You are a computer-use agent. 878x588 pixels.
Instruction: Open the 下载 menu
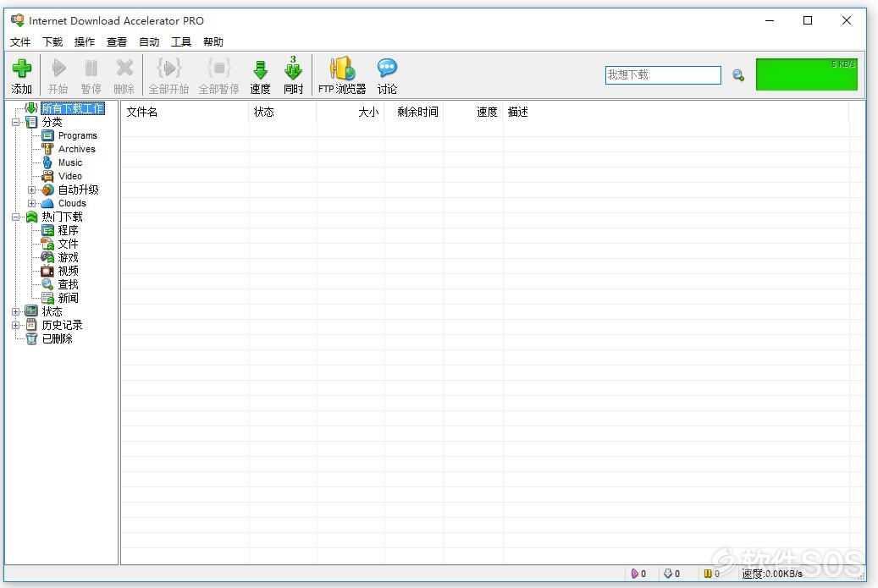point(52,42)
